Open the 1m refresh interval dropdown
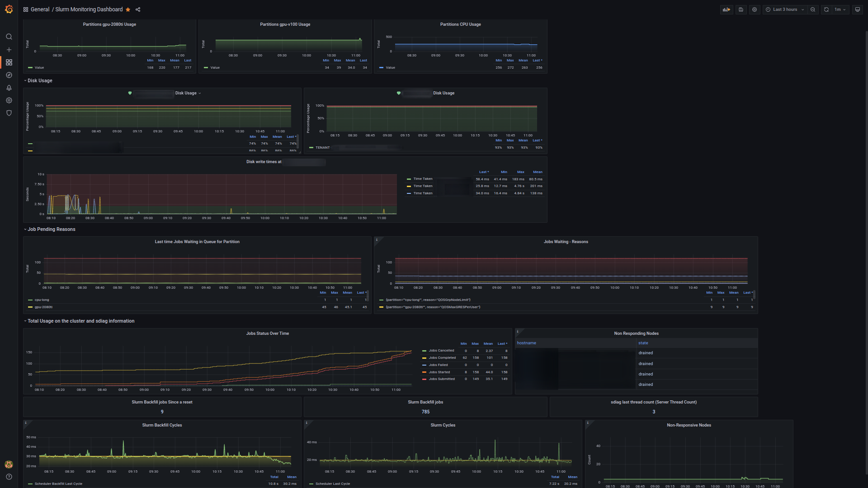 pos(840,9)
